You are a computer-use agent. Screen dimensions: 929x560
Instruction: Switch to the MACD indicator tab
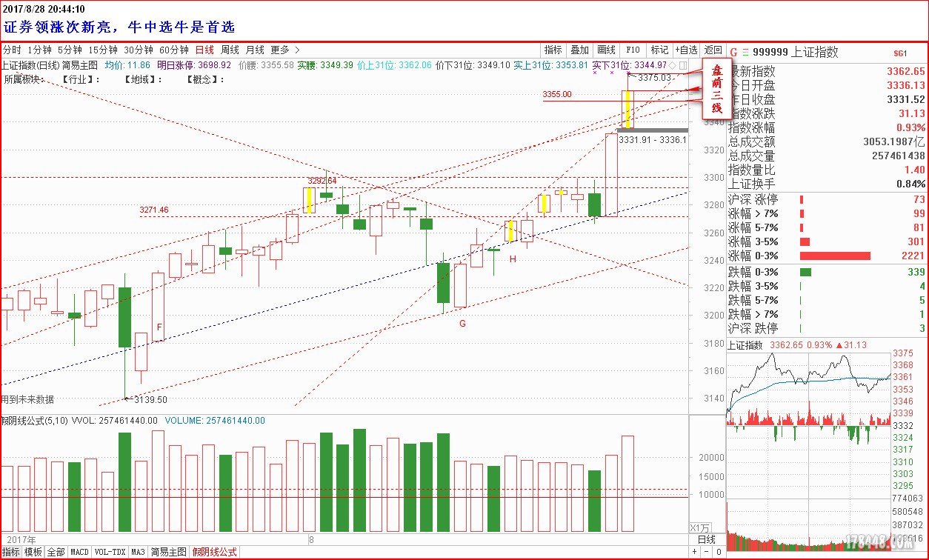(79, 553)
